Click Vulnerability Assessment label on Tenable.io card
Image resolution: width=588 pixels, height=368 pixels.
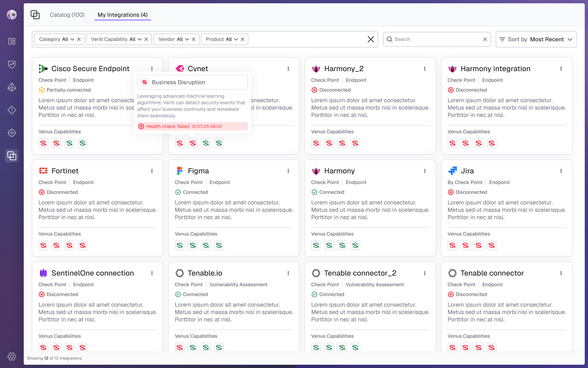[238, 284]
